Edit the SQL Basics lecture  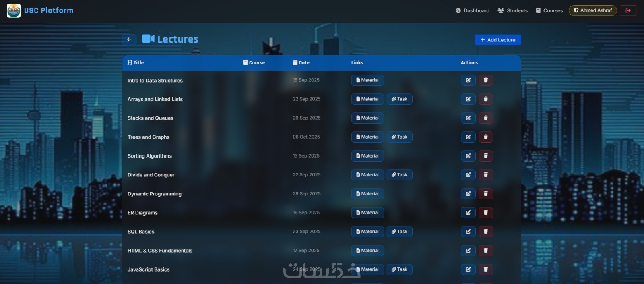(468, 232)
